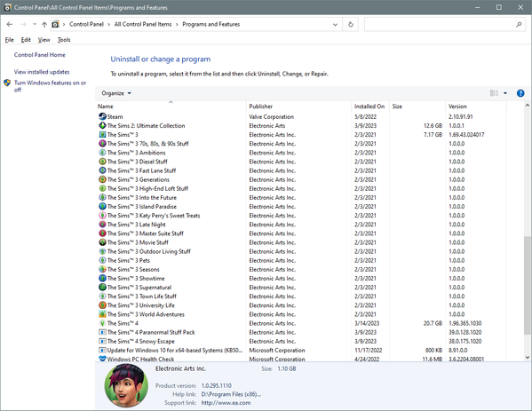This screenshot has height=411, width=532.
Task: Click The Sims 3 World Adventures icon
Action: click(x=102, y=314)
